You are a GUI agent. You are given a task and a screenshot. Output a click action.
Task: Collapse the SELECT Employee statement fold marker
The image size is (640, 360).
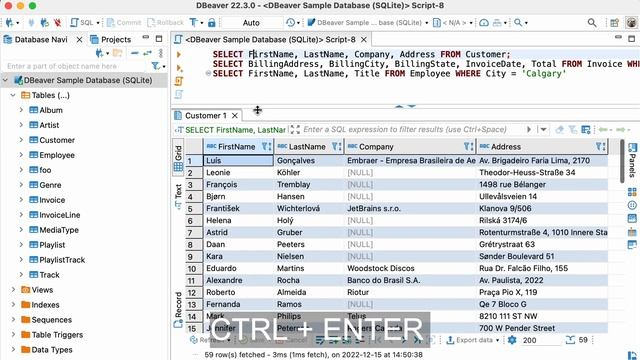(208, 73)
